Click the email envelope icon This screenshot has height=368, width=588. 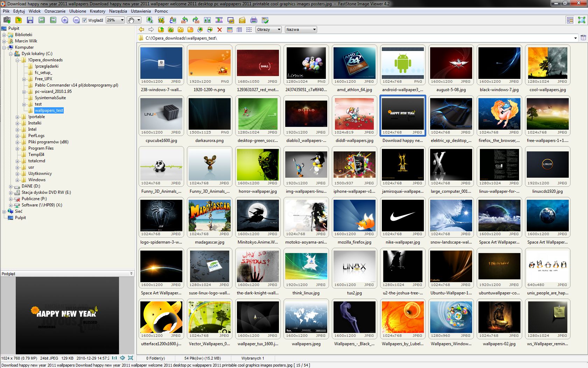click(x=242, y=20)
